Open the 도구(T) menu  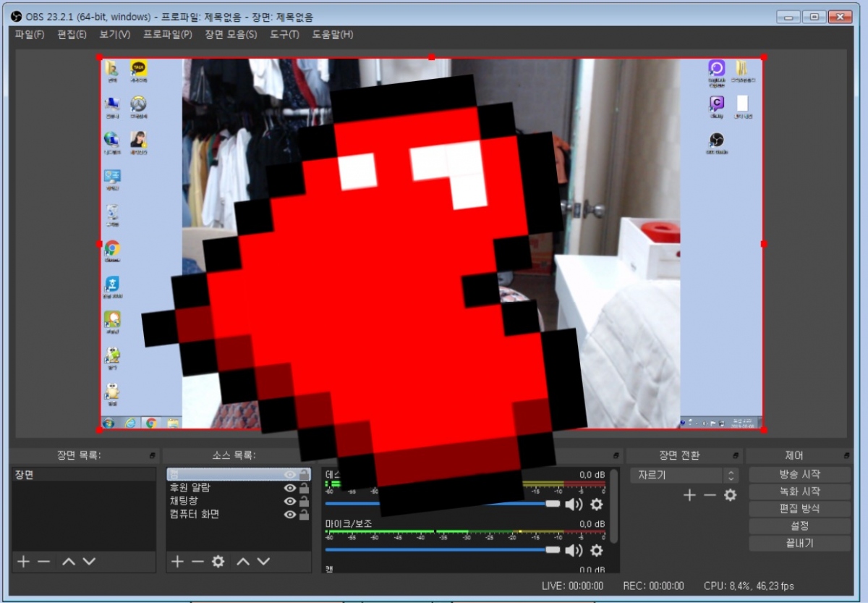click(x=284, y=34)
